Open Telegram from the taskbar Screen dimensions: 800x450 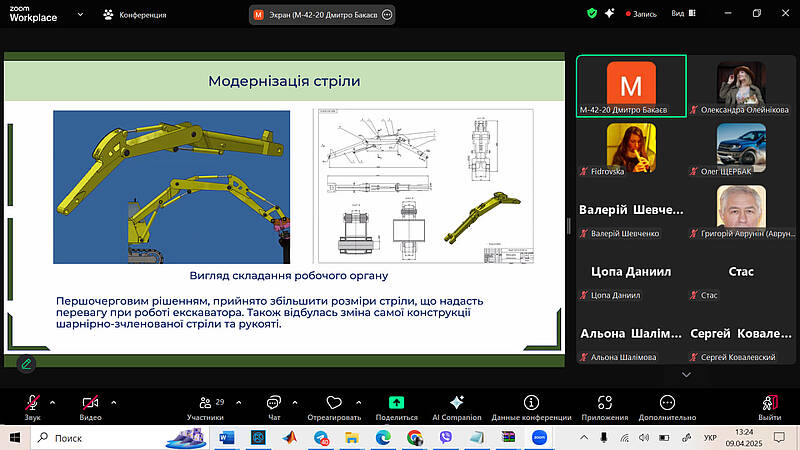[x=321, y=438]
